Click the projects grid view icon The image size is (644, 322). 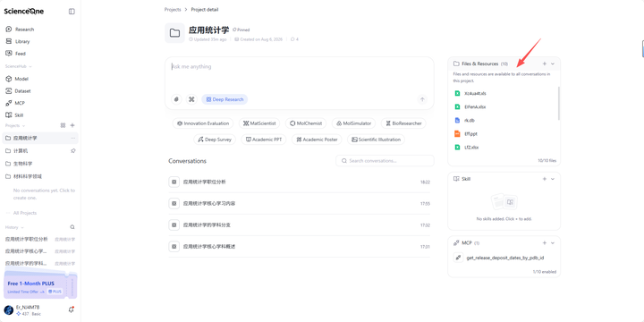click(63, 125)
